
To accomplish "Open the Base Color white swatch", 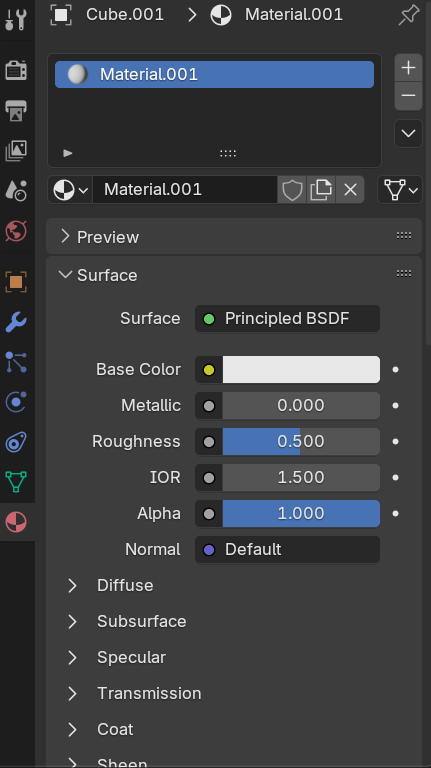I will 301,369.
